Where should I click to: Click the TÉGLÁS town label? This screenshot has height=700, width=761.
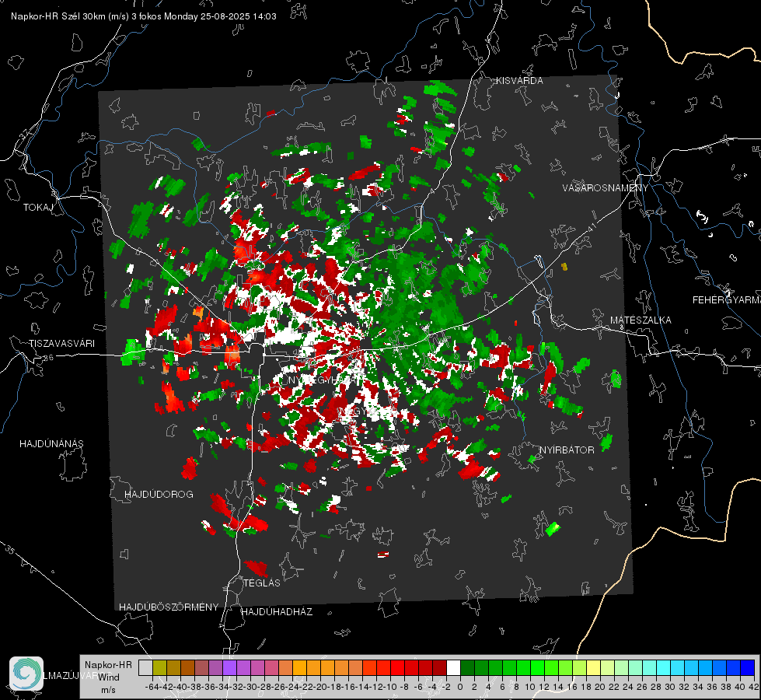coord(262,583)
